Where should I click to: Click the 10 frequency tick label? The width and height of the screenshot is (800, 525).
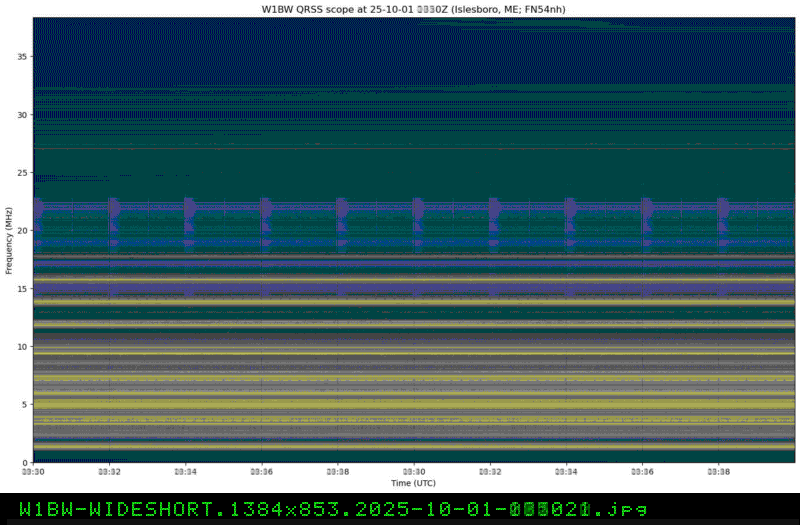(x=22, y=346)
